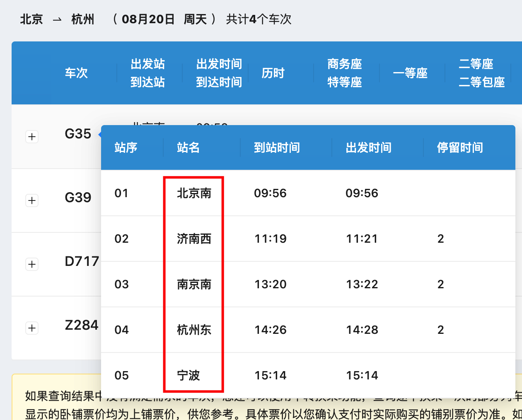Click arrival time 11:19 at 济南西

[x=271, y=239]
